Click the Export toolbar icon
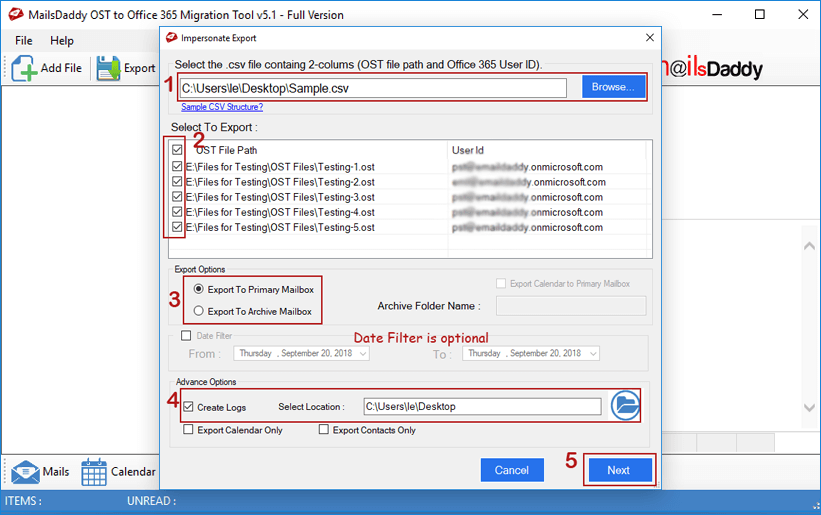The image size is (821, 515). 108,68
